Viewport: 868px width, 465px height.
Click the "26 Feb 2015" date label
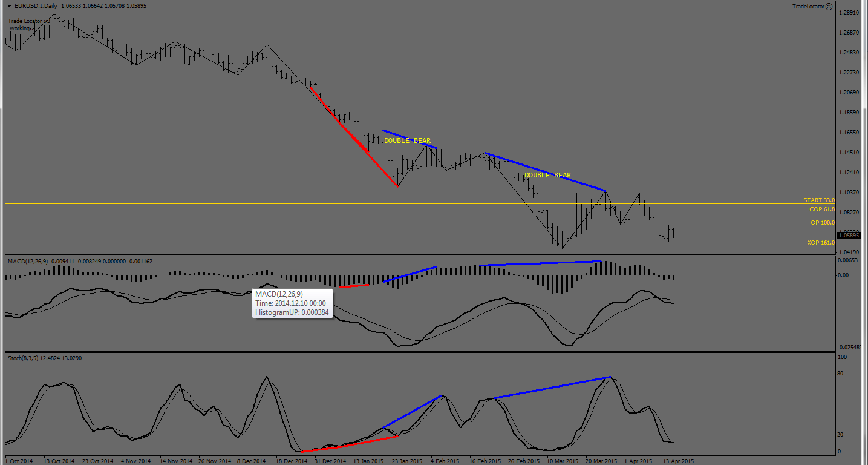[524, 461]
